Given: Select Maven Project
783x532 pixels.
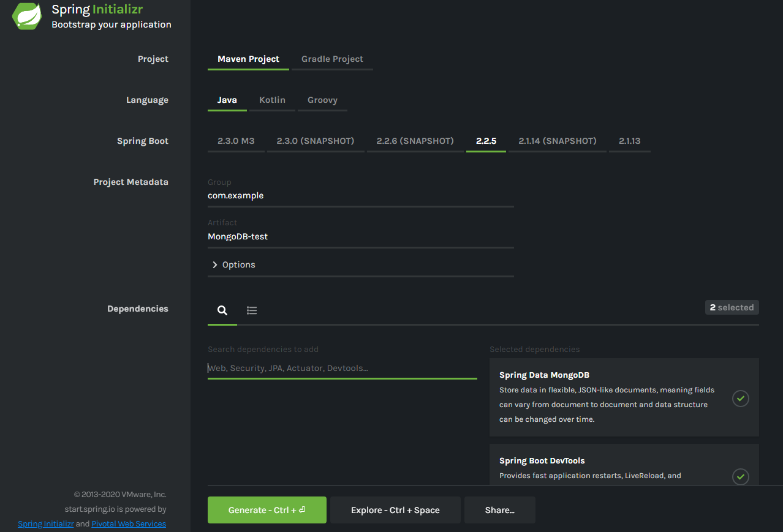Looking at the screenshot, I should [248, 59].
